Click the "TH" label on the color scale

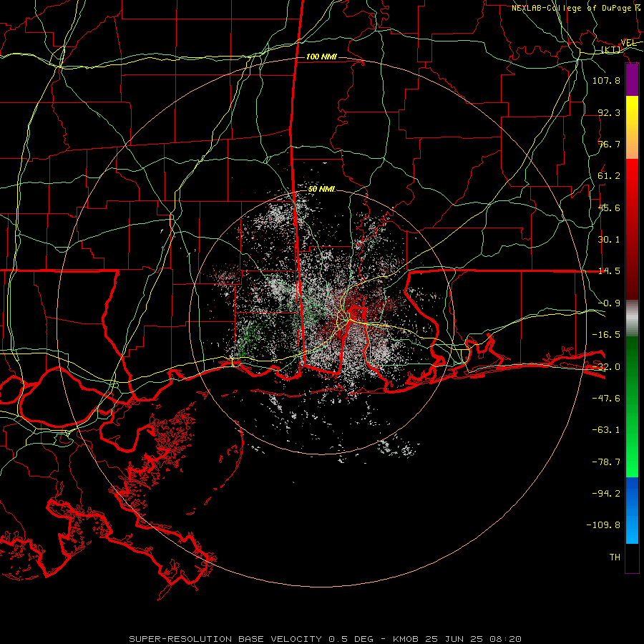pos(615,557)
